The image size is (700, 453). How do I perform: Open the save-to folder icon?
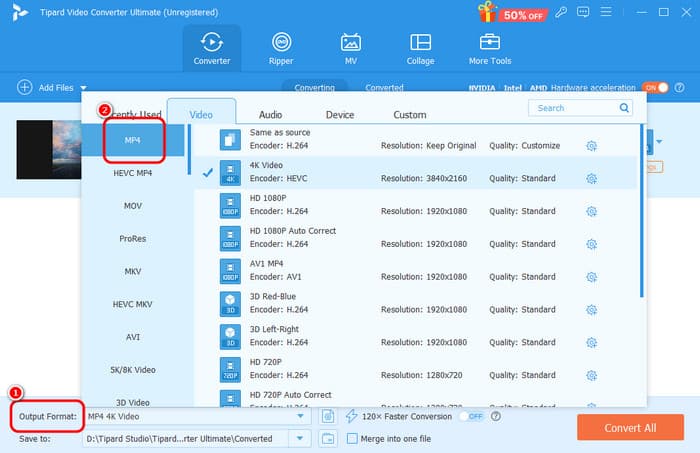tap(328, 439)
